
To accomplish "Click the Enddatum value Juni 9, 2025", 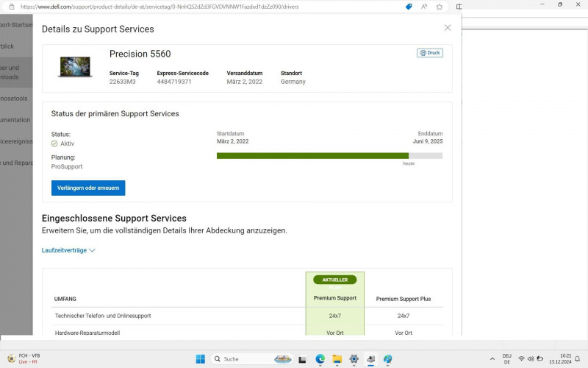I will [x=428, y=141].
